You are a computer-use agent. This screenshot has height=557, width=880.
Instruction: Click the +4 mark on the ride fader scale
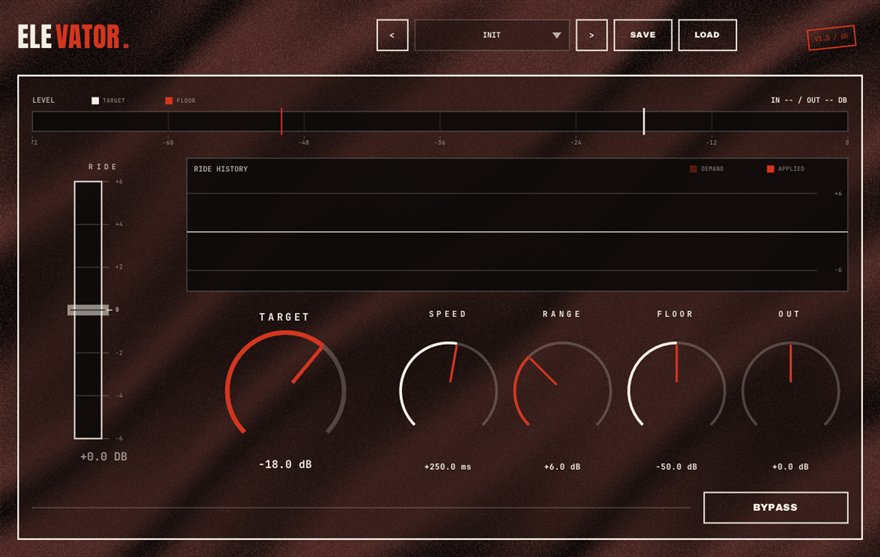click(119, 225)
